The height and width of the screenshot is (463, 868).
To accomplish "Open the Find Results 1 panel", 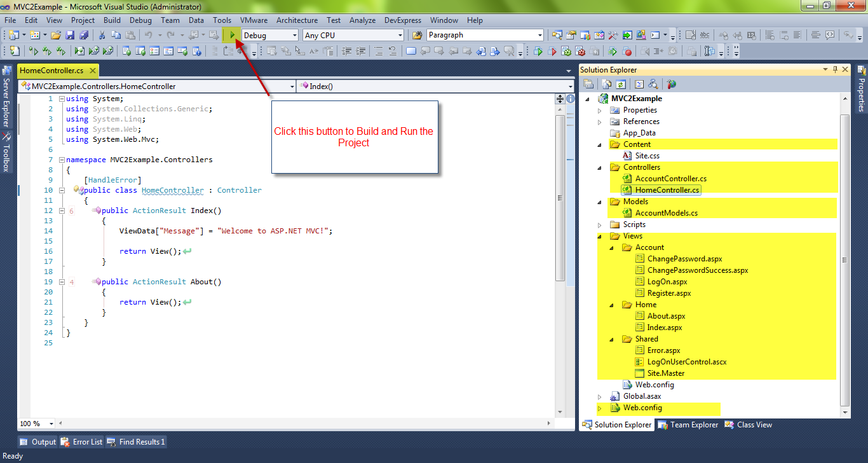I will pos(136,441).
